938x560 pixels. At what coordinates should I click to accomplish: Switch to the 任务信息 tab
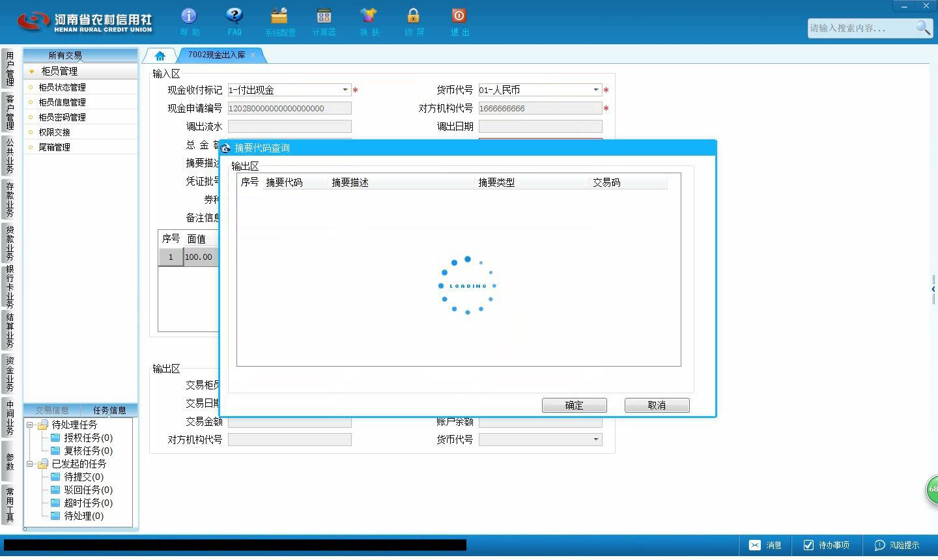pyautogui.click(x=109, y=410)
